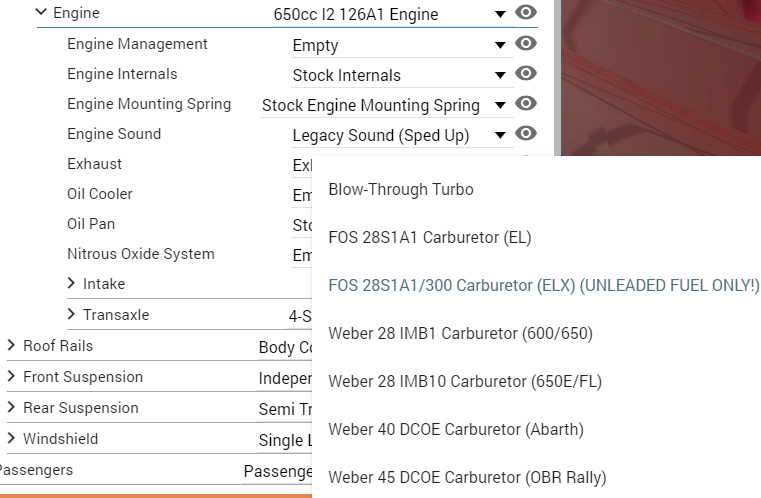Click the Oil Cooler part label
This screenshot has height=498, width=761.
[99, 194]
